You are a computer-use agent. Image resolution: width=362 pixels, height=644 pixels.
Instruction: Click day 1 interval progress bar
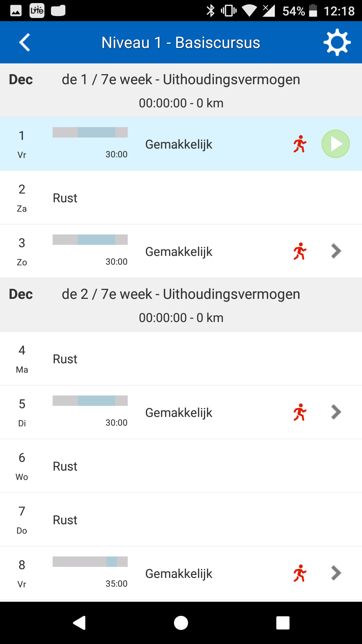(90, 132)
